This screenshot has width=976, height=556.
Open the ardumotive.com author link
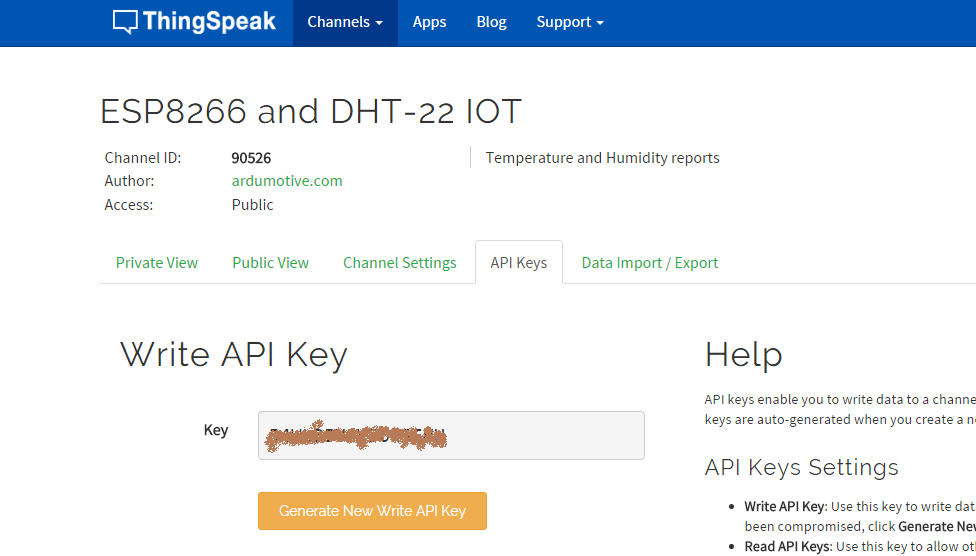point(287,181)
